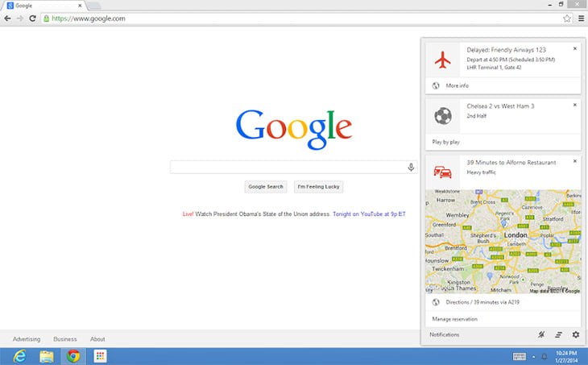Click the London map thumbnail
The height and width of the screenshot is (365, 588).
pyautogui.click(x=503, y=242)
